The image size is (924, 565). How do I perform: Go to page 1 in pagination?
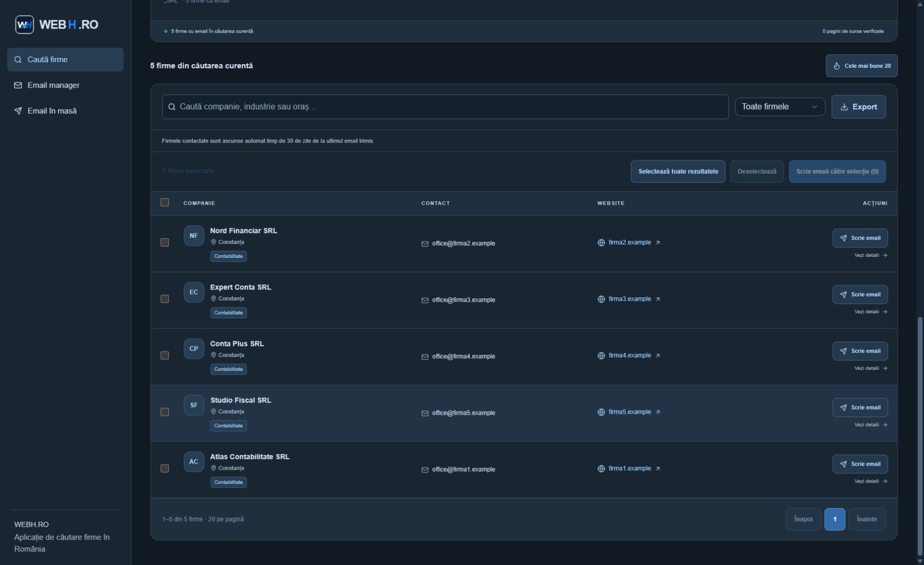coord(834,519)
